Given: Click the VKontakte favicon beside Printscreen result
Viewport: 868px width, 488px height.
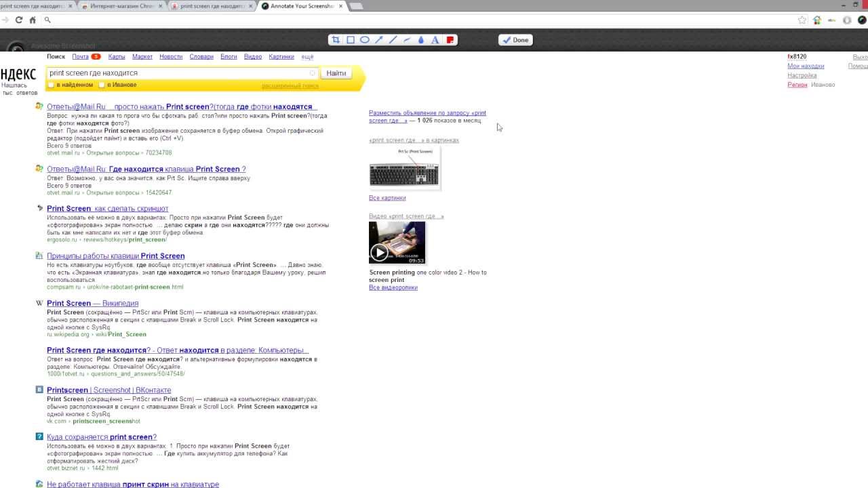Looking at the screenshot, I should (39, 390).
